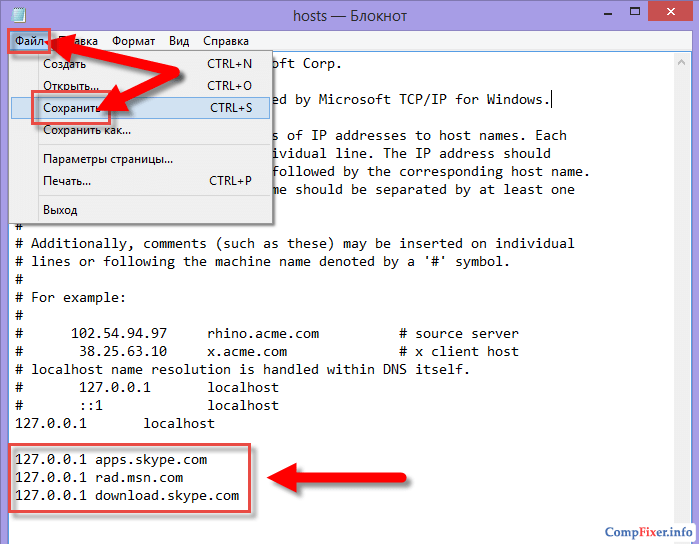Open the Вид menu
Viewport: 699px width, 544px height.
179,41
